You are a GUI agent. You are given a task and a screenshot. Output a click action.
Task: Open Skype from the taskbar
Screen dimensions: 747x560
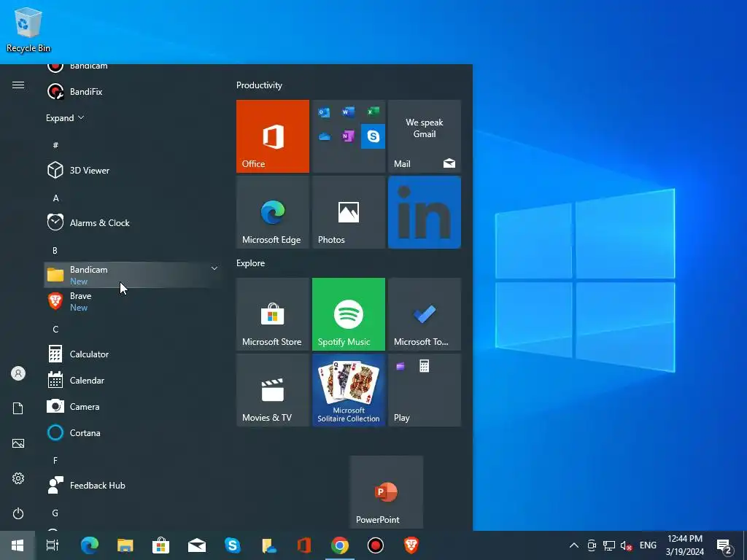pyautogui.click(x=232, y=545)
